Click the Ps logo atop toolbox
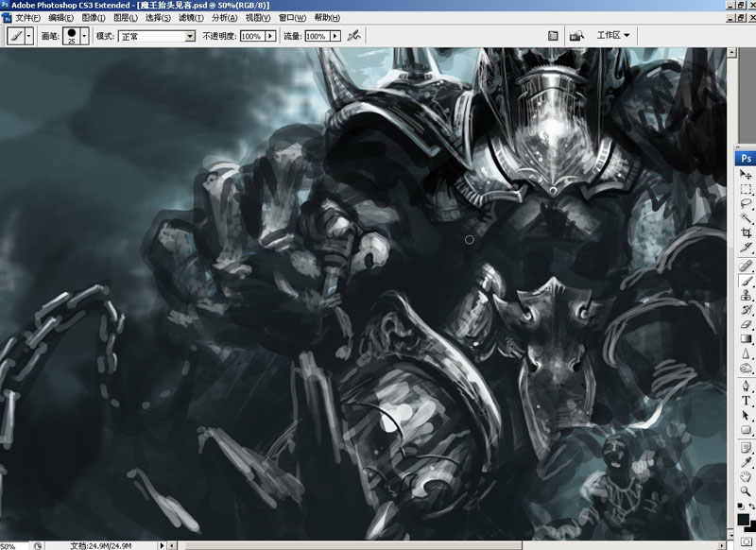Image resolution: width=756 pixels, height=550 pixels. 746,158
